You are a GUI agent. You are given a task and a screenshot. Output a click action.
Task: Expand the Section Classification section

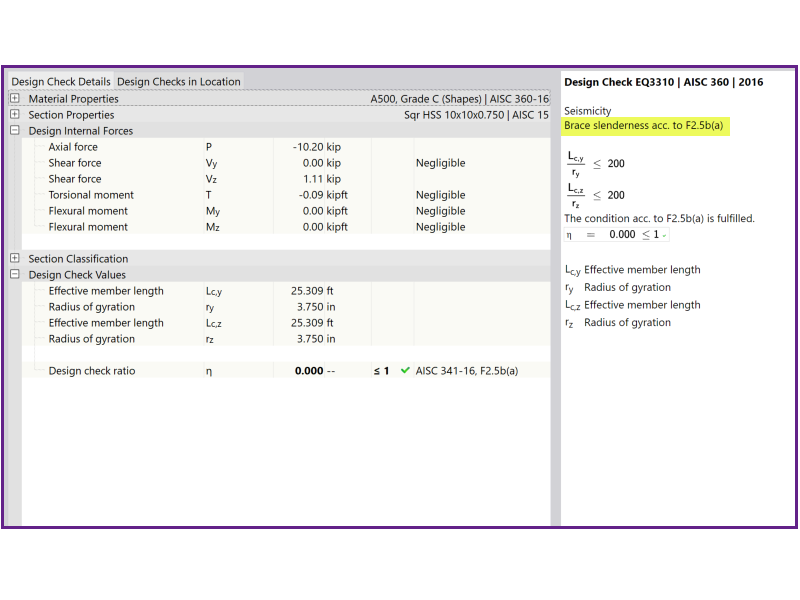pos(14,258)
